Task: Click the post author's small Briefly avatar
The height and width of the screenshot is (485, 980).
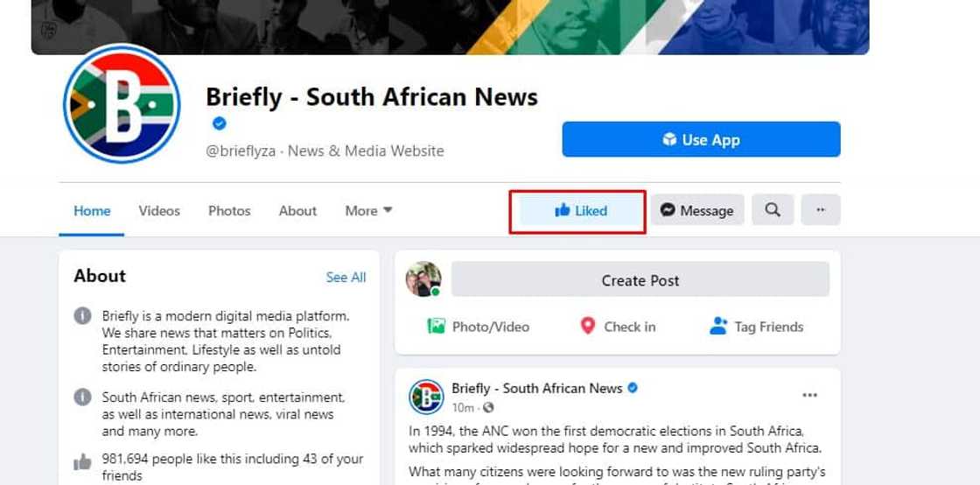Action: pyautogui.click(x=426, y=397)
